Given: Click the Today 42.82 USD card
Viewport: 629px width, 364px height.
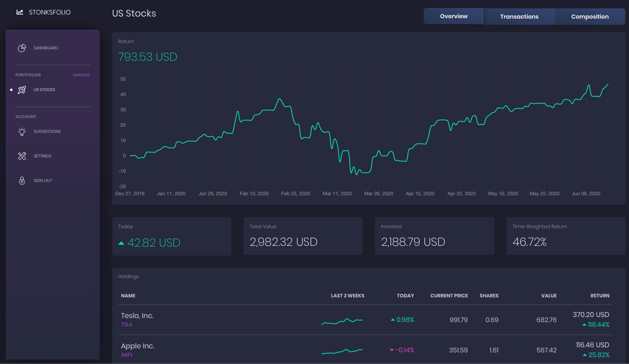Looking at the screenshot, I should (x=172, y=236).
